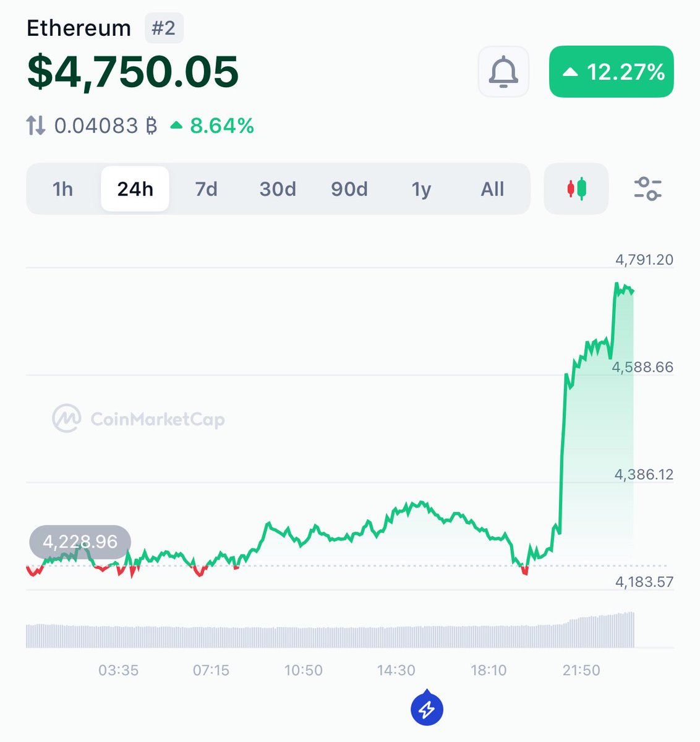
Task: View the 1y price chart
Action: (421, 189)
